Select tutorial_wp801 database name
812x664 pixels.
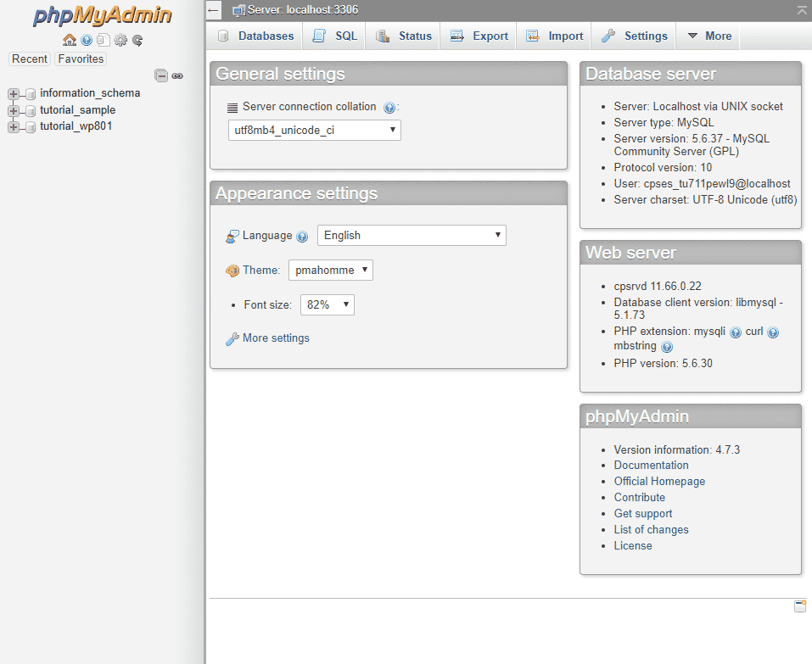[x=76, y=126]
